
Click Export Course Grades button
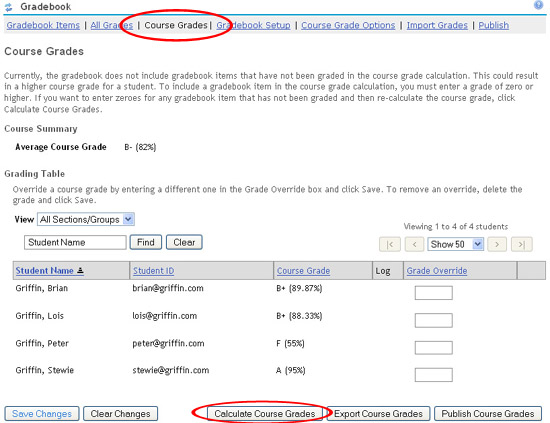(x=378, y=414)
